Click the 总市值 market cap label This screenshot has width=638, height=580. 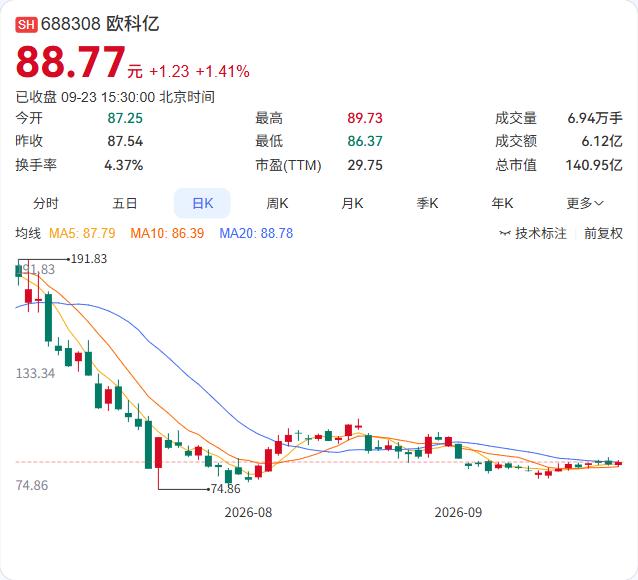516,165
